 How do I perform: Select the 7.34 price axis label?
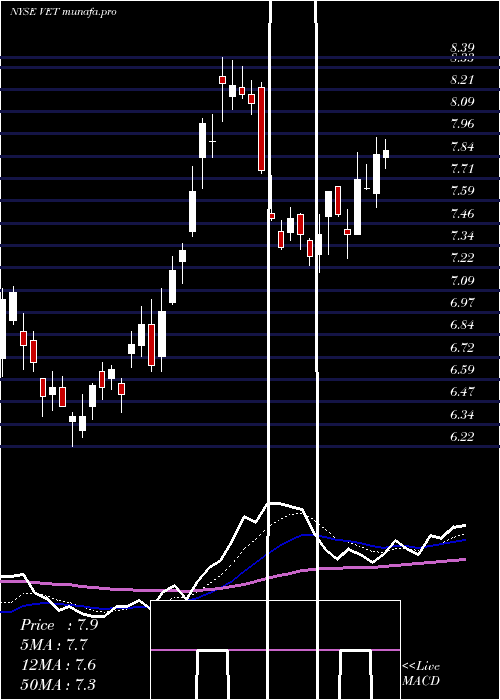[462, 236]
